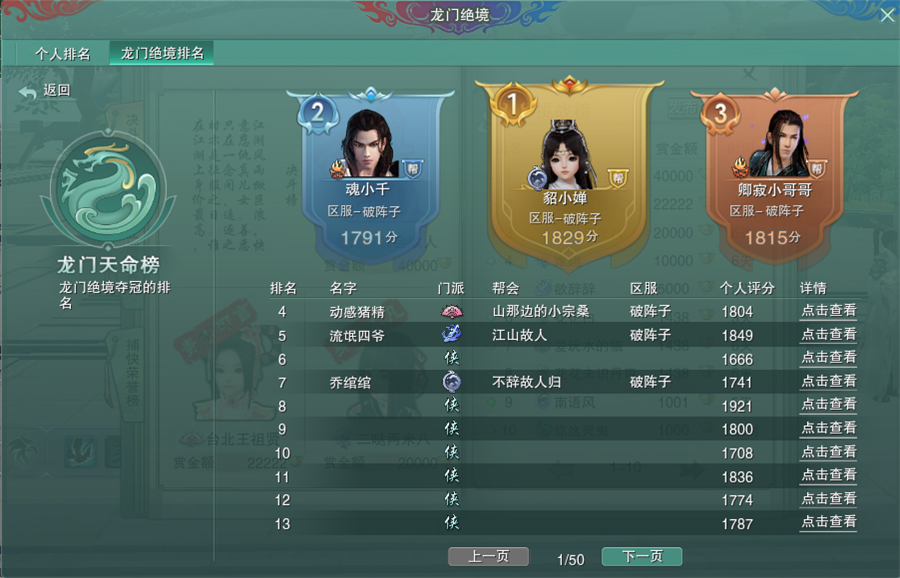Click the flame icon beside 魂小千's portrait
Screen dimensions: 900x578
[338, 169]
